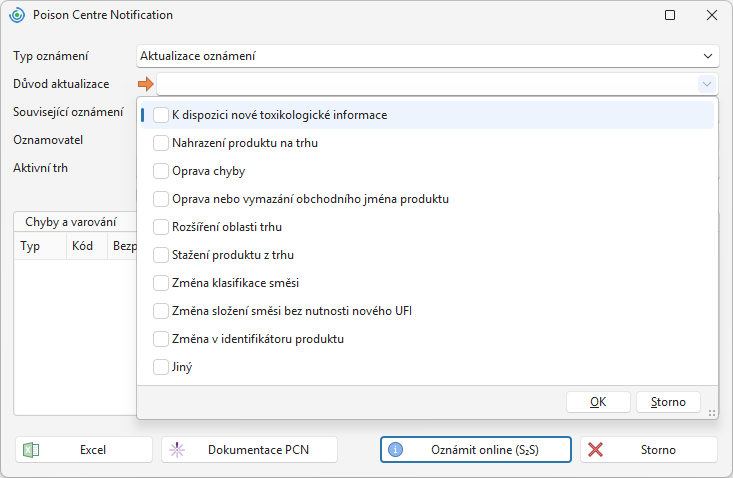Click the Excel button
Viewport: 733px width, 478px height.
click(84, 450)
